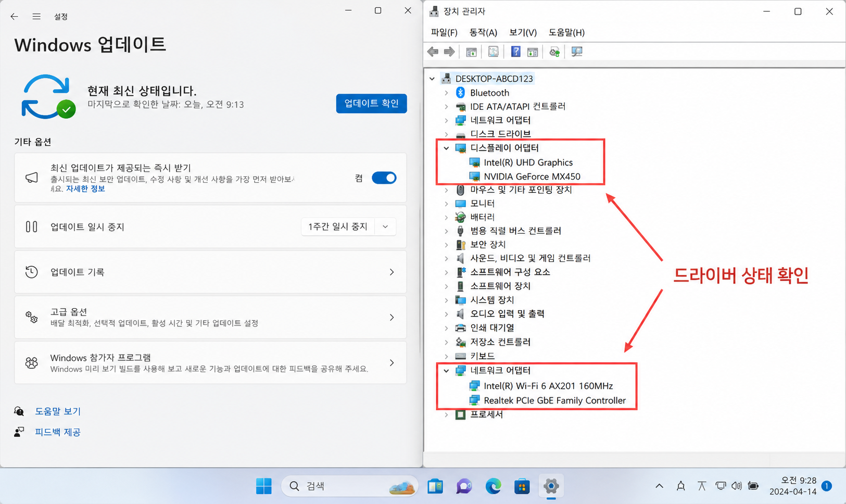Click the blue Help question-mark toolbar icon

point(515,52)
